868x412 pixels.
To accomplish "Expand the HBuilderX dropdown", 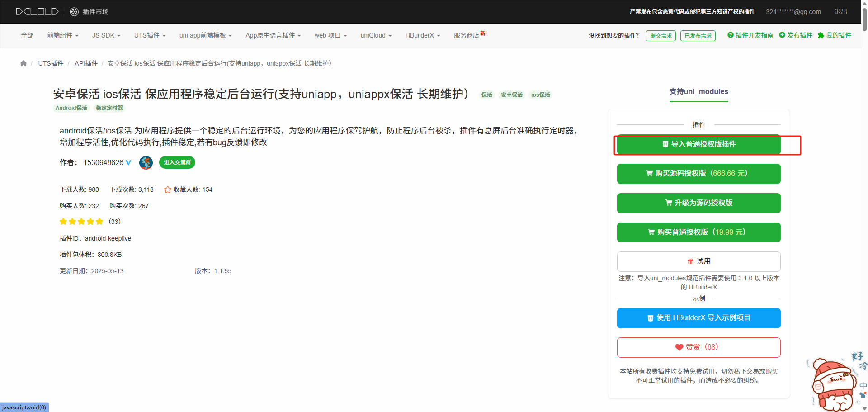I will [423, 35].
